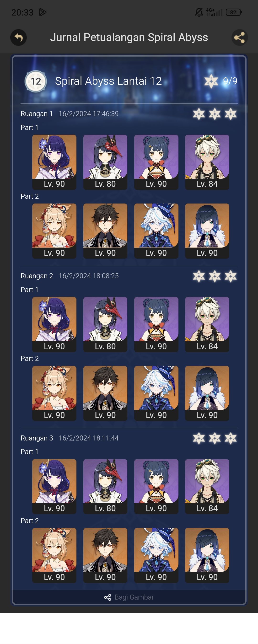This screenshot has height=644, width=258.
Task: Select Xiangling portrait in Ruangan 3 Part 1
Action: [156, 487]
